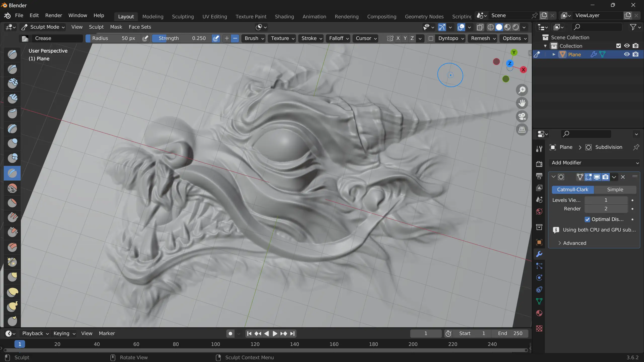Switch subdivision algorithm to Simple
The height and width of the screenshot is (362, 644).
point(615,190)
